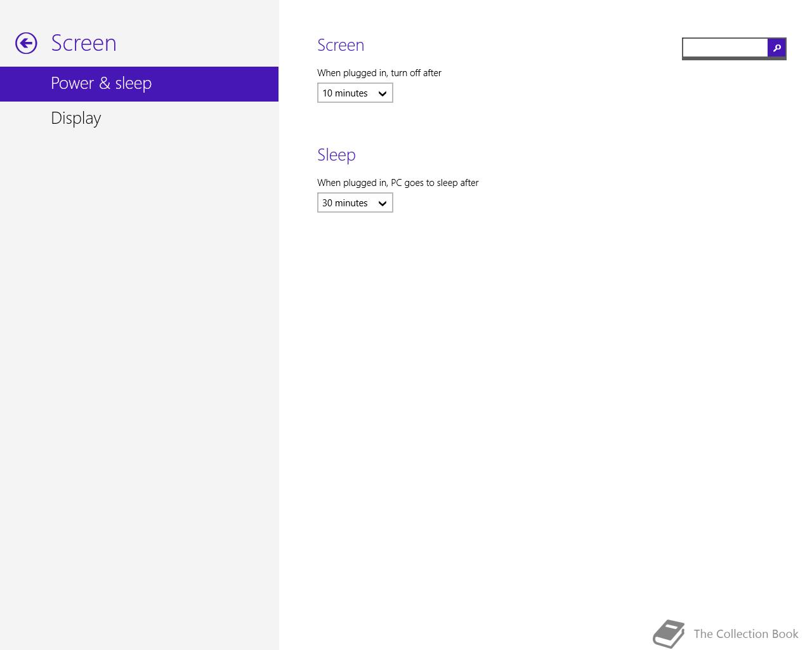This screenshot has width=812, height=650.
Task: Click the Screen heading in content pane
Action: point(341,45)
